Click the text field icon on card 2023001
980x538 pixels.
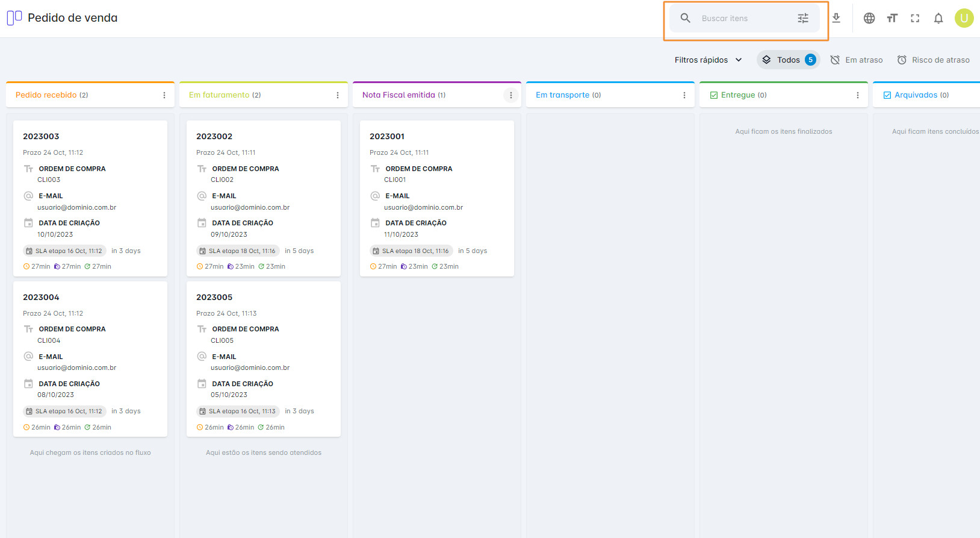tap(375, 169)
